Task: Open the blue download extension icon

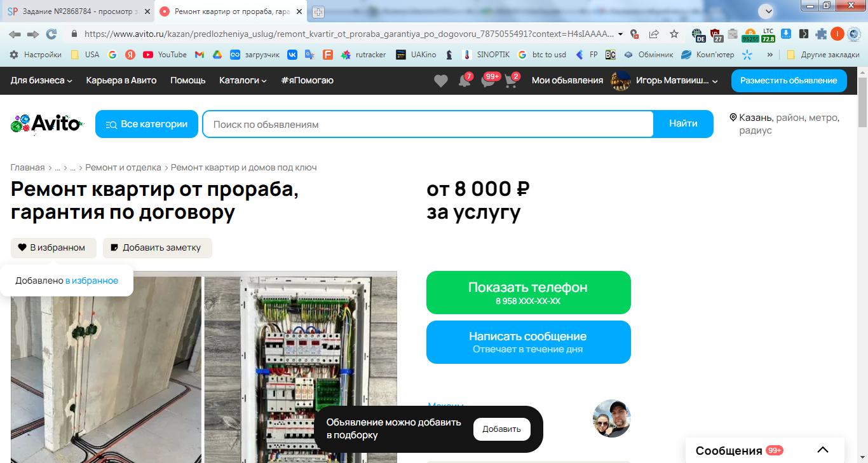Action: click(786, 34)
